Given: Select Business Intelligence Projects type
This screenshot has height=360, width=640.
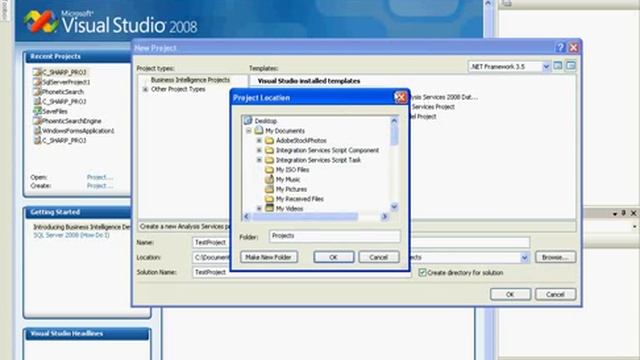Looking at the screenshot, I should point(190,80).
